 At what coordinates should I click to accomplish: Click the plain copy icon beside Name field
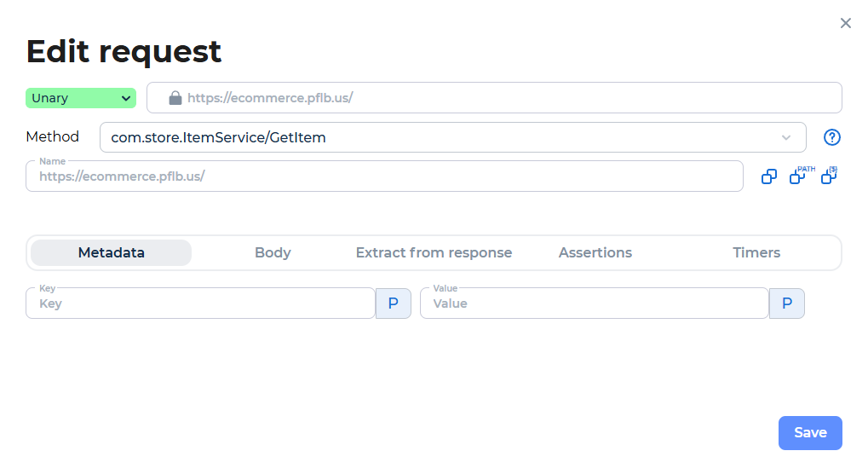point(769,176)
